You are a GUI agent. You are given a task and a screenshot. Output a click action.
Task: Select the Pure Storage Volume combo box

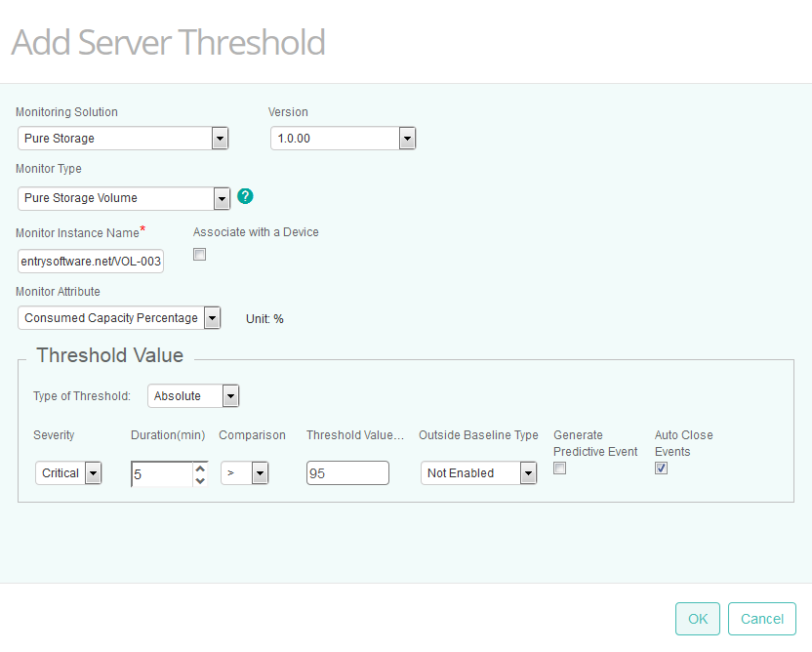[x=117, y=198]
